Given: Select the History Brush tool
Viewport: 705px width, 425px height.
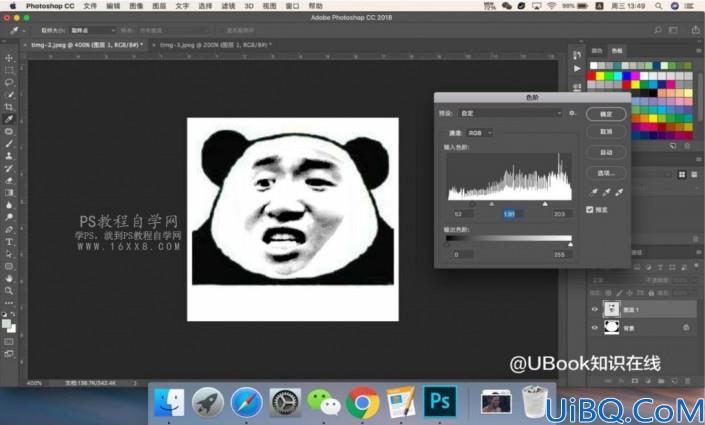Looking at the screenshot, I should (9, 168).
